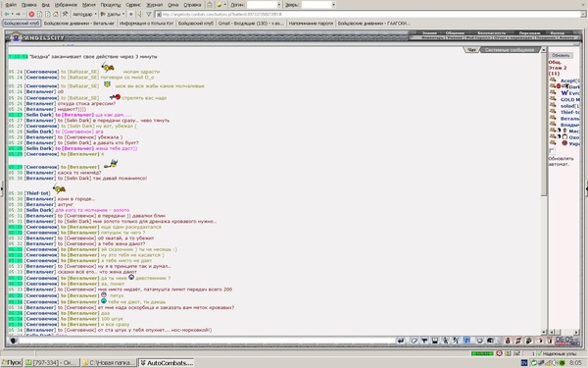
Task: Click the right panel collapse handle
Action: tap(586, 188)
